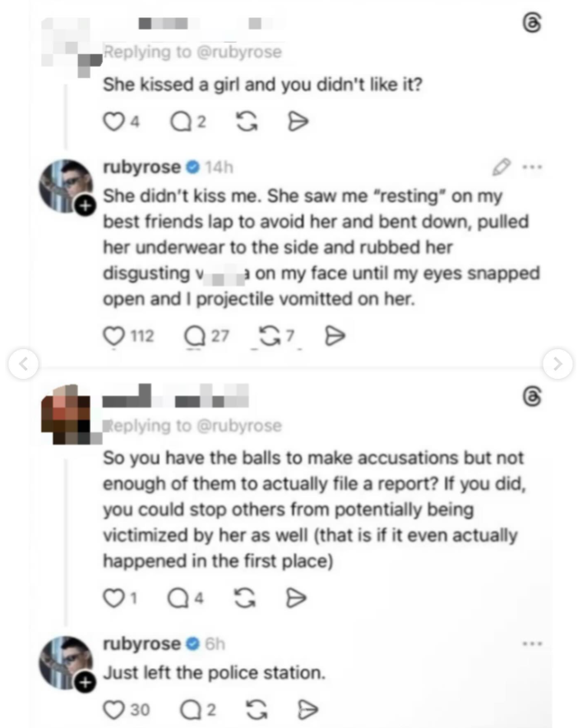
Task: Open the three-dot menu on the 6h post
Action: coord(532,643)
